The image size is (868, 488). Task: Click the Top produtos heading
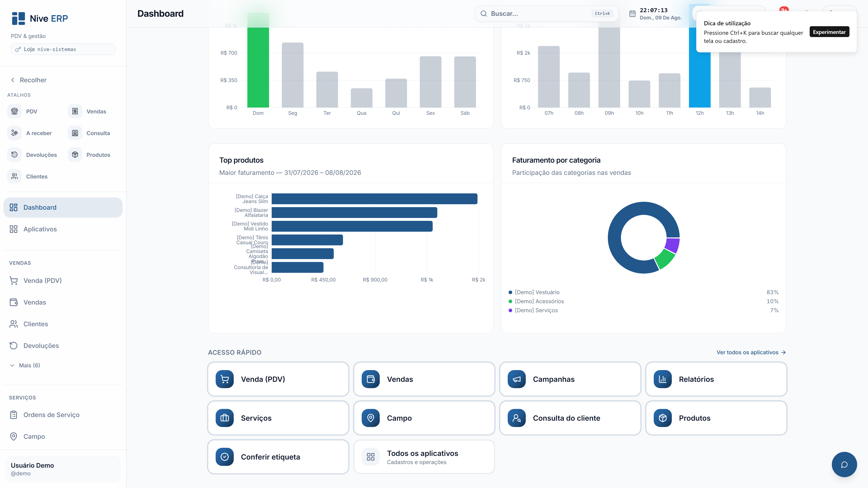[x=241, y=160]
